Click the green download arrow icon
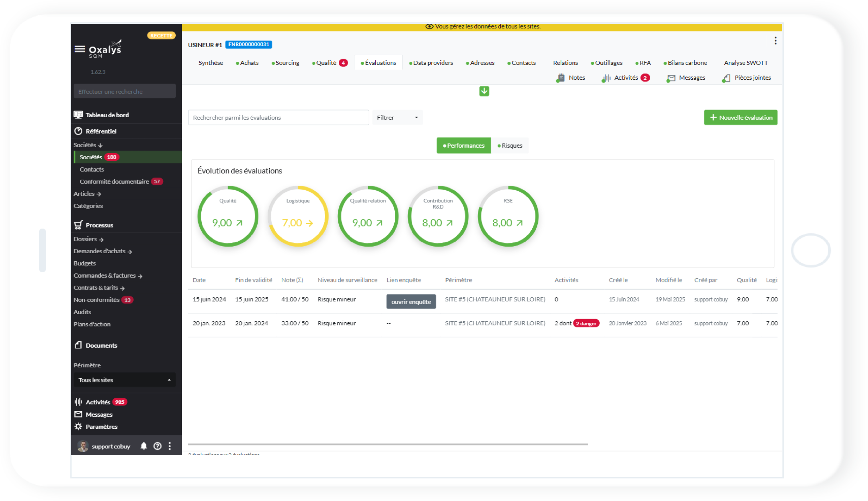Image resolution: width=868 pixels, height=501 pixels. pyautogui.click(x=484, y=91)
